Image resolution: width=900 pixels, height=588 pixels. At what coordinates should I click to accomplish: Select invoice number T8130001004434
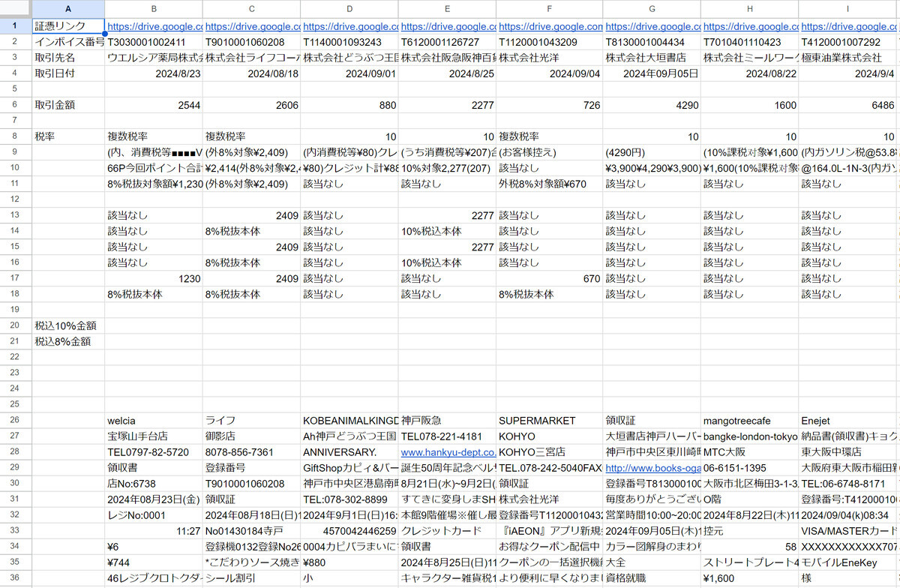point(652,42)
